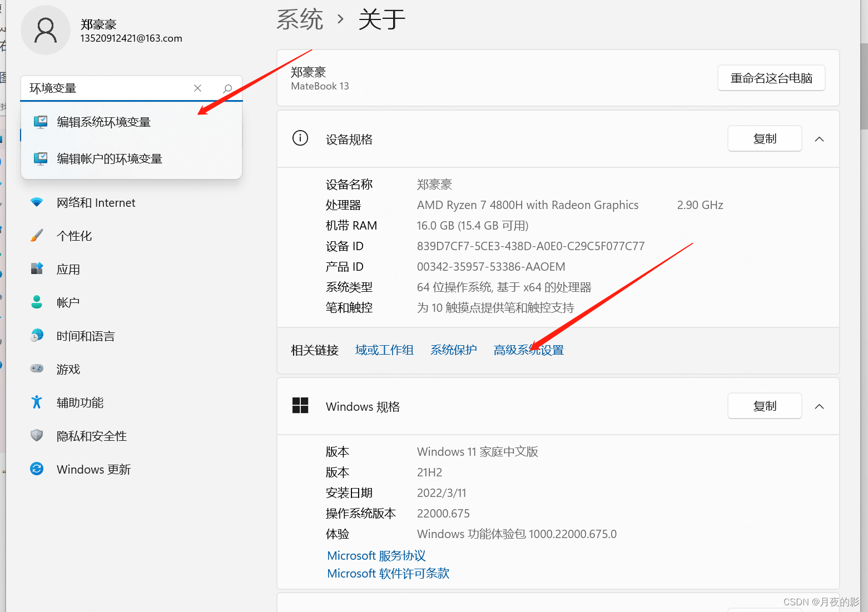Open 域或工作组 related link
This screenshot has width=868, height=612.
384,350
